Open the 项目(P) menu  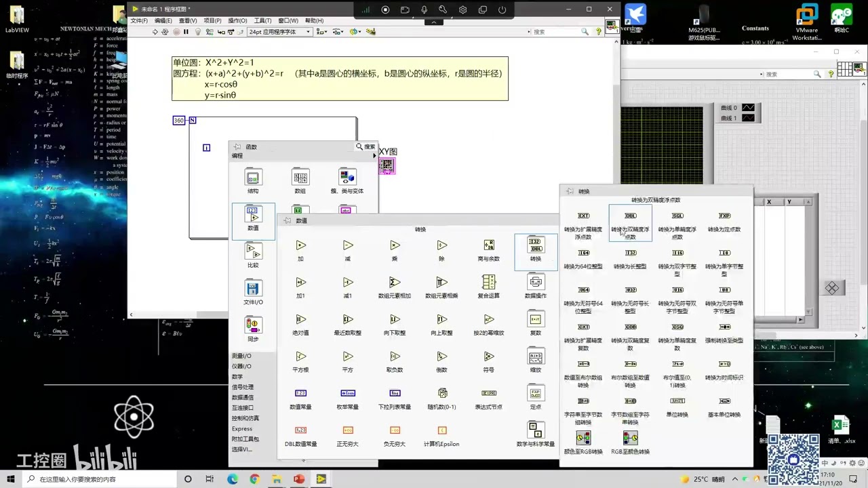[x=212, y=21]
